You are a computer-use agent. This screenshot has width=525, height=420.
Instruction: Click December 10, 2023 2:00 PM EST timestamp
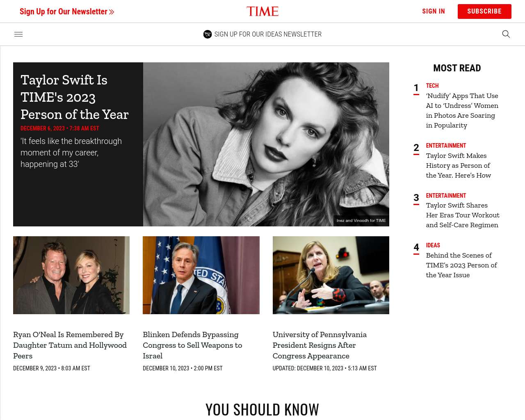click(183, 368)
